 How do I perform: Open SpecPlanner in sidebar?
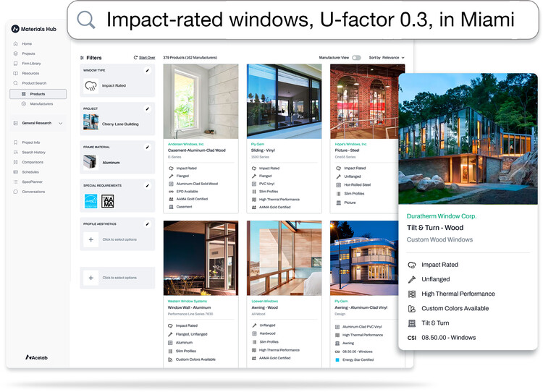pyautogui.click(x=32, y=182)
